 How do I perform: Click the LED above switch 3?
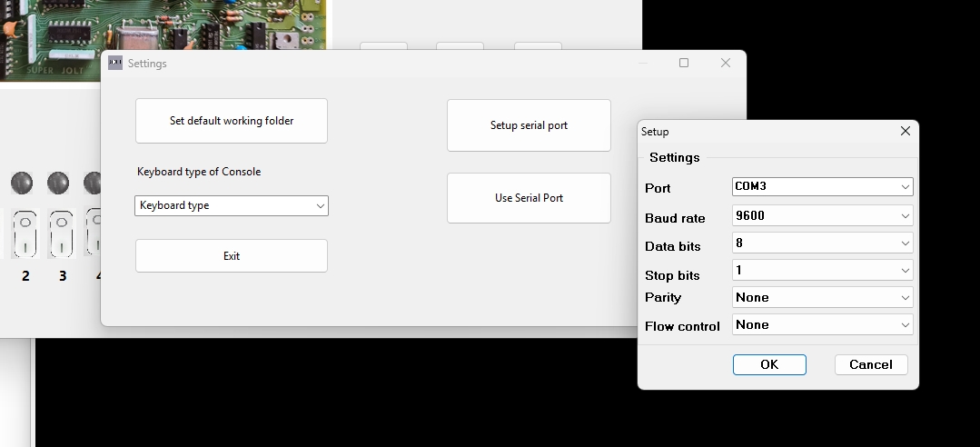pyautogui.click(x=58, y=183)
